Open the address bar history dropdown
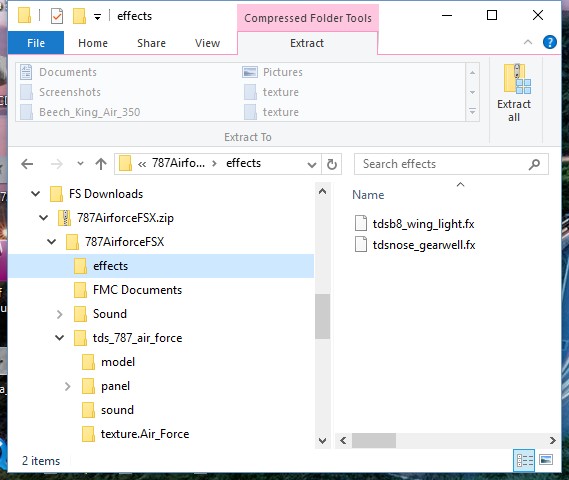This screenshot has width=569, height=480. tap(311, 165)
